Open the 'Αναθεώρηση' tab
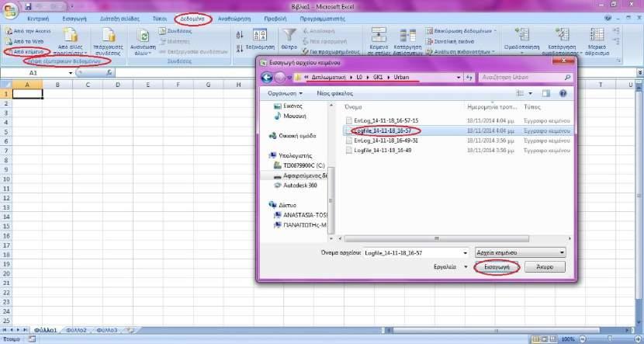The width and height of the screenshot is (644, 344). (x=234, y=19)
